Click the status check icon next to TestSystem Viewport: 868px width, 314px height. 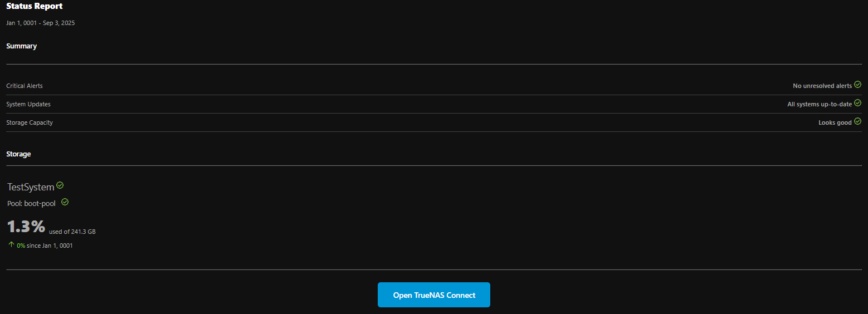[x=60, y=185]
